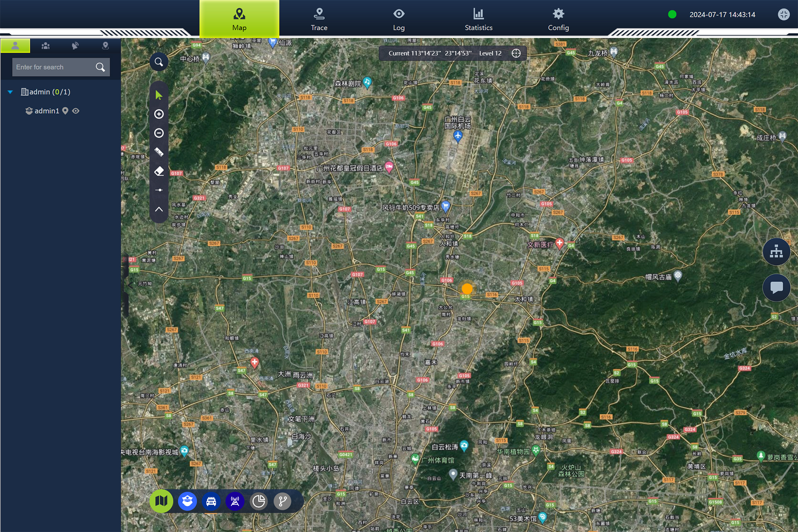
Task: Collapse the admin tree node arrow
Action: [10, 92]
